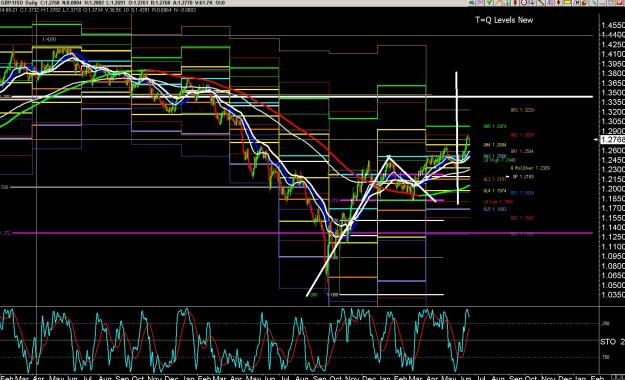Click the T=Q Levels New label
This screenshot has width=625, height=380.
(504, 20)
